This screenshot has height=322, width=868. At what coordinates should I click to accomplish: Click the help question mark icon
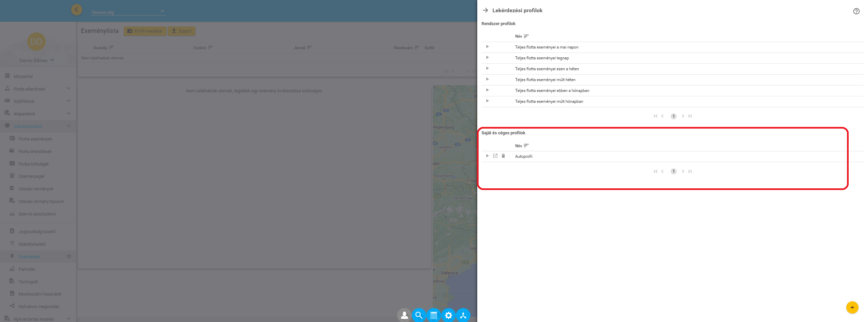point(856,11)
